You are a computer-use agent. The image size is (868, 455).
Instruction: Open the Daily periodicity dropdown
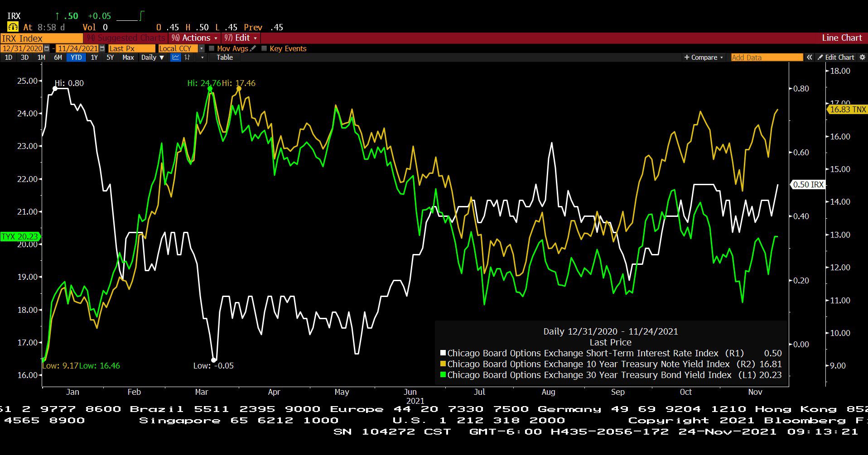coord(152,57)
